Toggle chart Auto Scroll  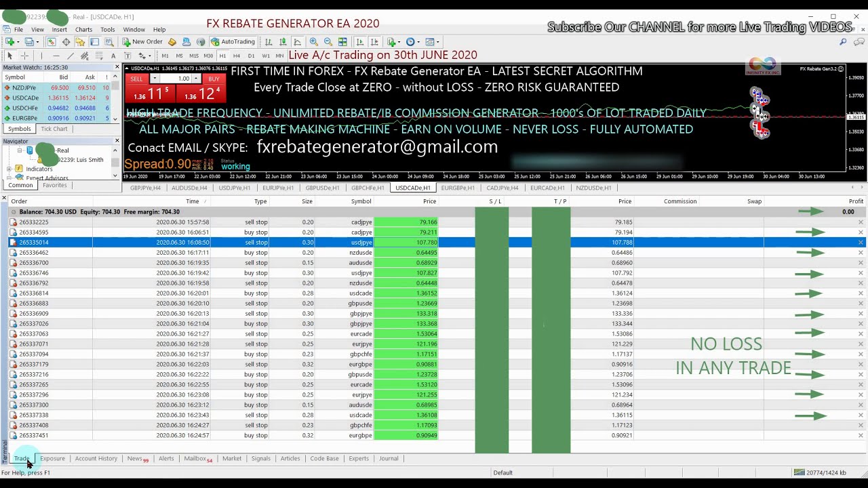tap(360, 41)
